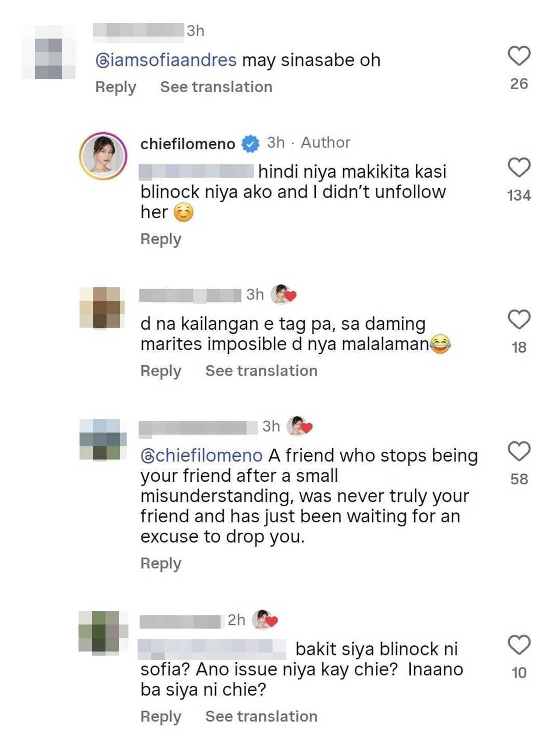The height and width of the screenshot is (752, 560).
Task: Reply to chiefilomeno's author comment
Action: (x=160, y=239)
